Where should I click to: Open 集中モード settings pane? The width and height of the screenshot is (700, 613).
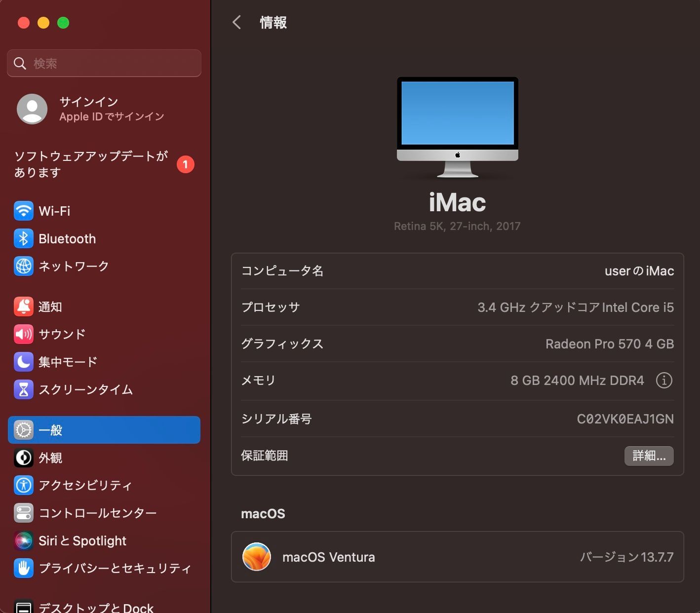[104, 362]
